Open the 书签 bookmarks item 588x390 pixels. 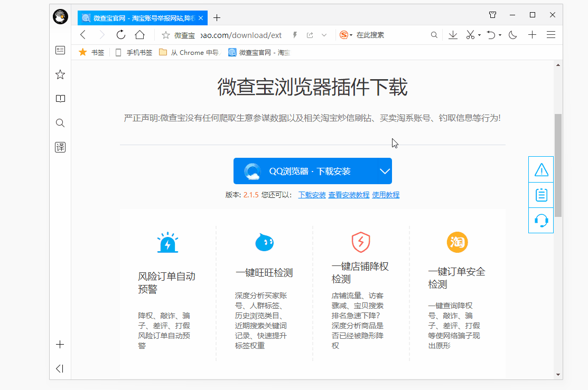click(91, 52)
